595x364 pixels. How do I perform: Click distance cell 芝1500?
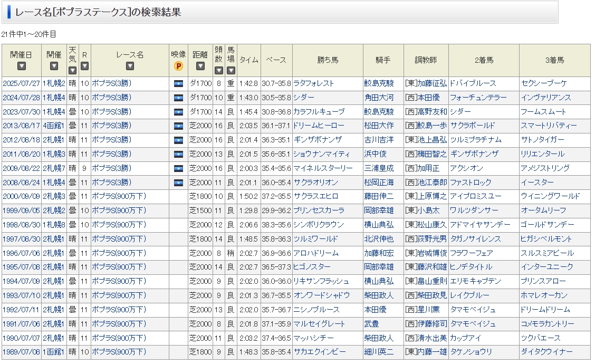tap(200, 210)
